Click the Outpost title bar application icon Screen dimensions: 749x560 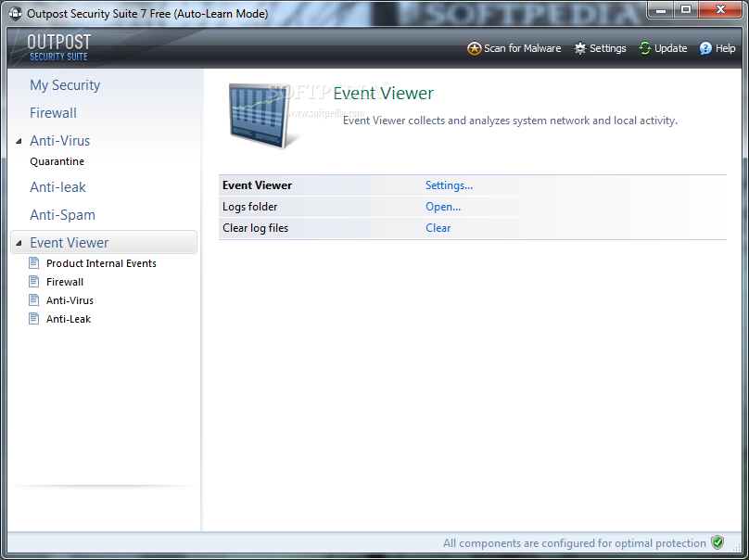[15, 13]
